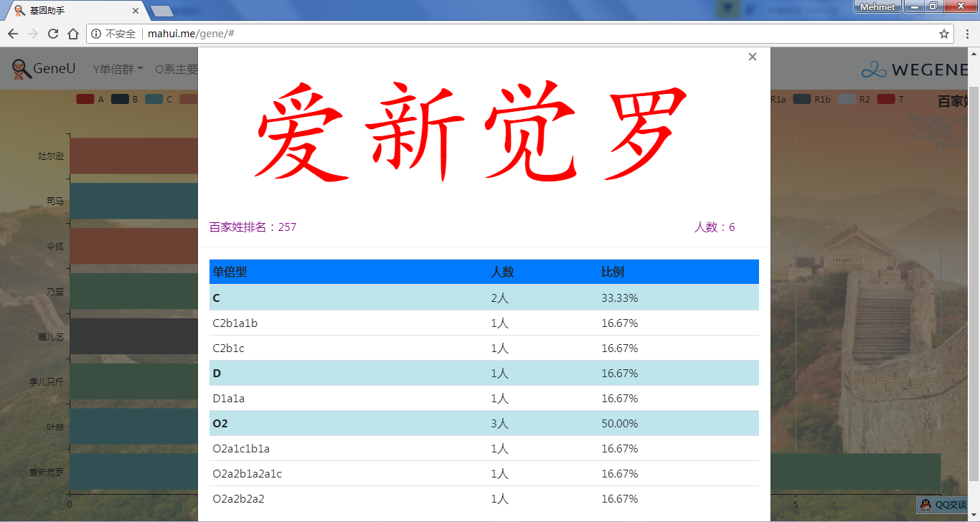Screen dimensions: 980x522
Task: Click the address bar URL field
Action: 502,34
